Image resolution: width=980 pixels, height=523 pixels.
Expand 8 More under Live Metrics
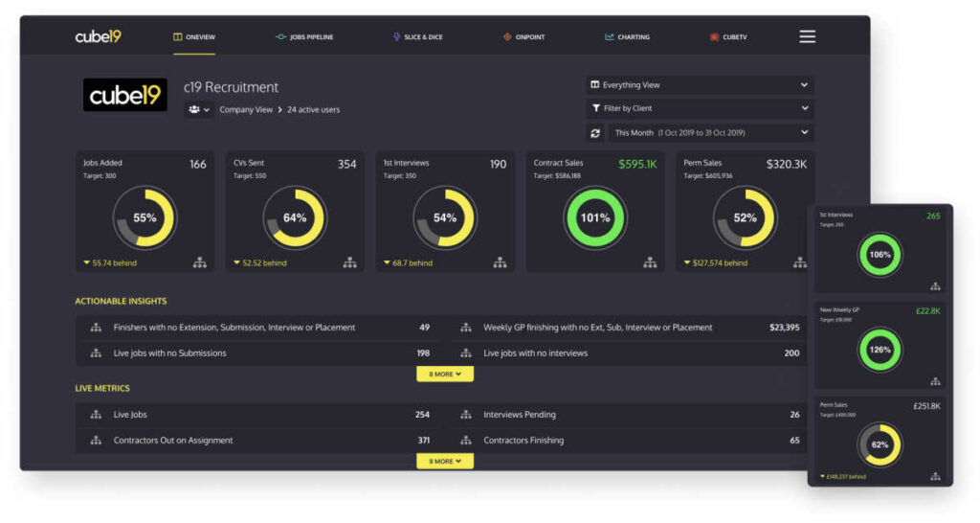(445, 461)
